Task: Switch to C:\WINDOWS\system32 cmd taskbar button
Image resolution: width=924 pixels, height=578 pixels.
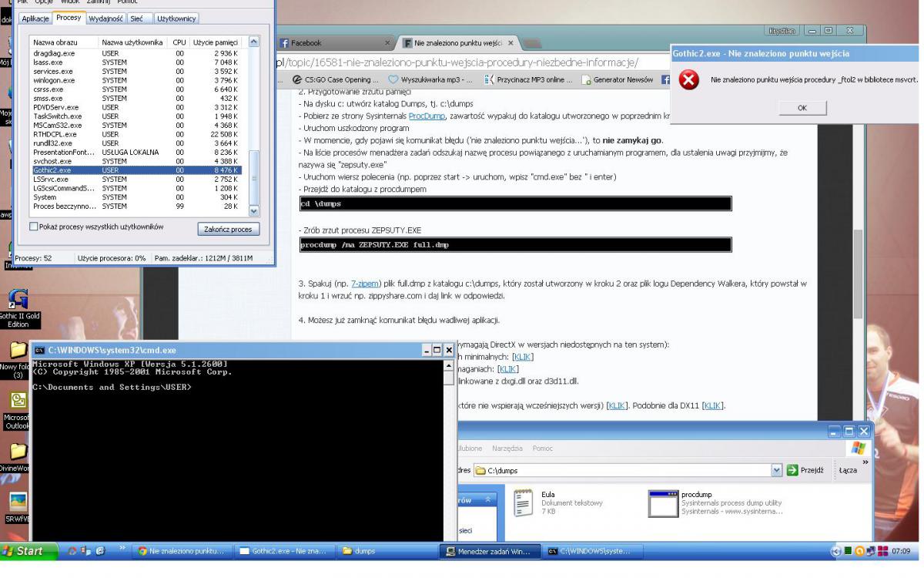Action: pos(592,550)
